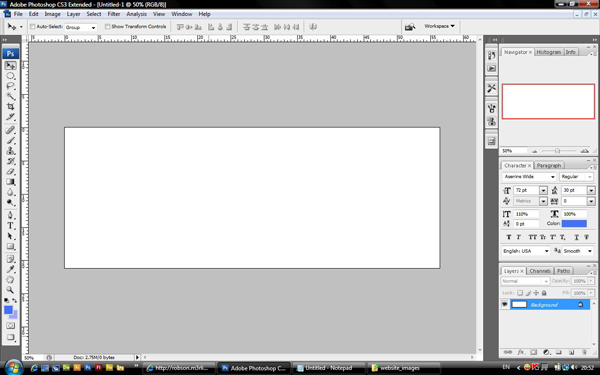The width and height of the screenshot is (600, 375).
Task: Toggle Faux Italic in Character panel
Action: pyautogui.click(x=518, y=237)
